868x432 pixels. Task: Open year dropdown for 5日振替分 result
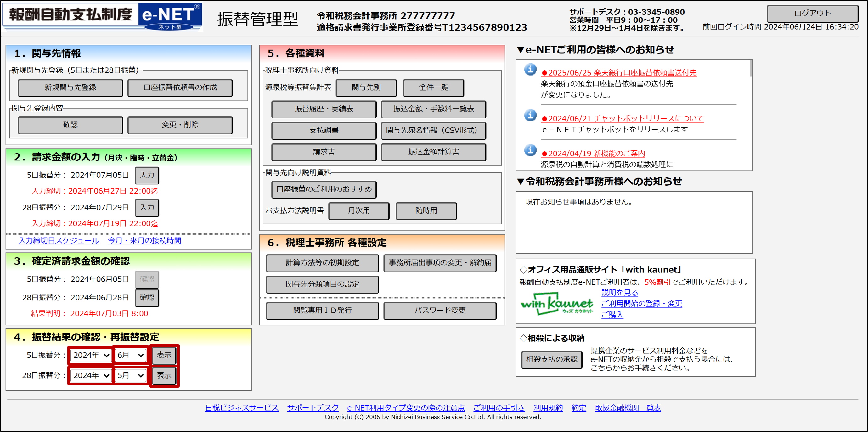click(x=91, y=355)
